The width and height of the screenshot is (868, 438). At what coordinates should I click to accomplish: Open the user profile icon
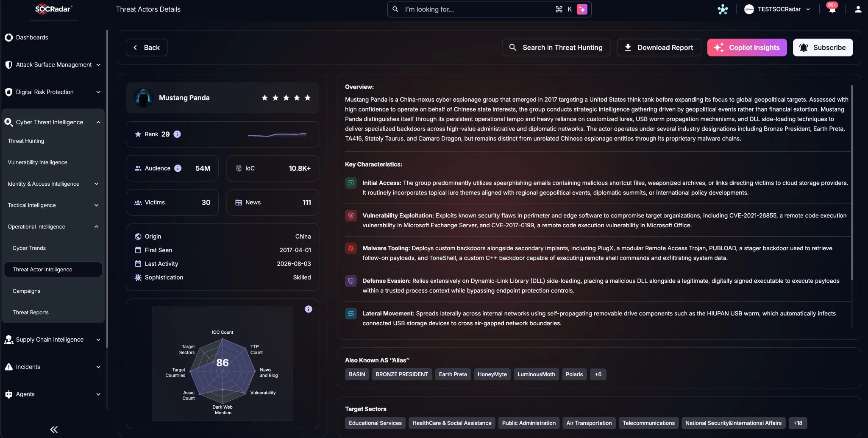coord(858,9)
